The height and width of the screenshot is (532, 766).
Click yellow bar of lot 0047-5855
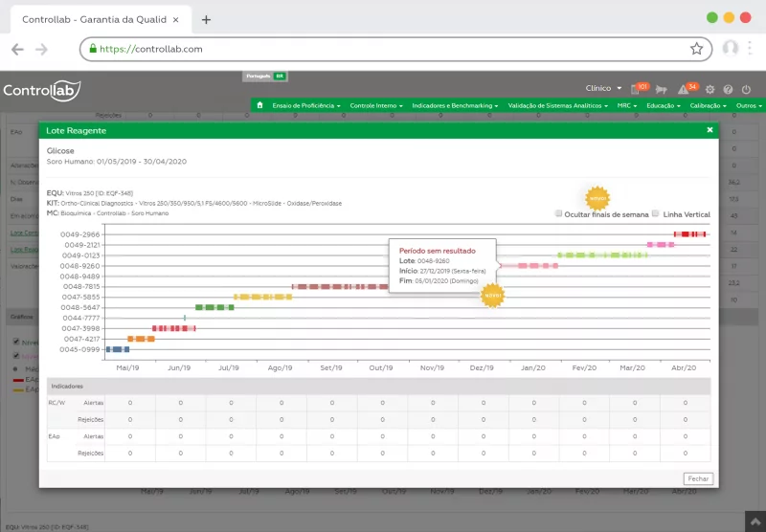point(262,297)
